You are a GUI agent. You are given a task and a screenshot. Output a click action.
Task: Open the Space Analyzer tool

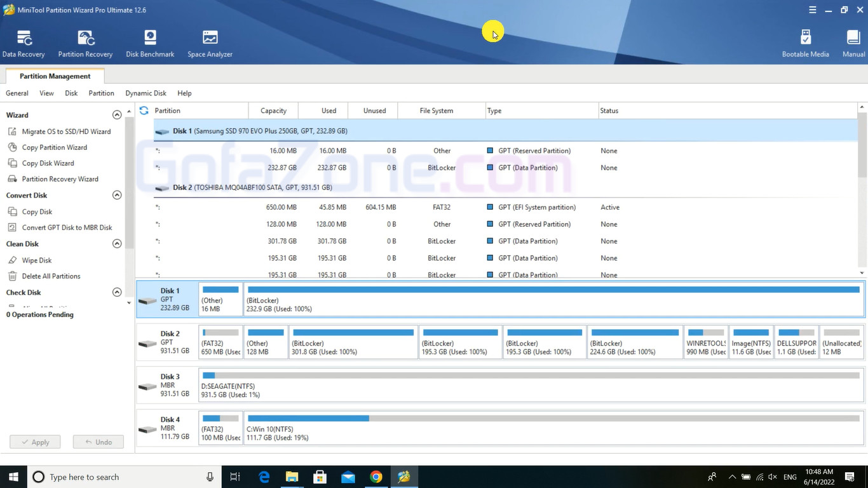[x=210, y=43]
